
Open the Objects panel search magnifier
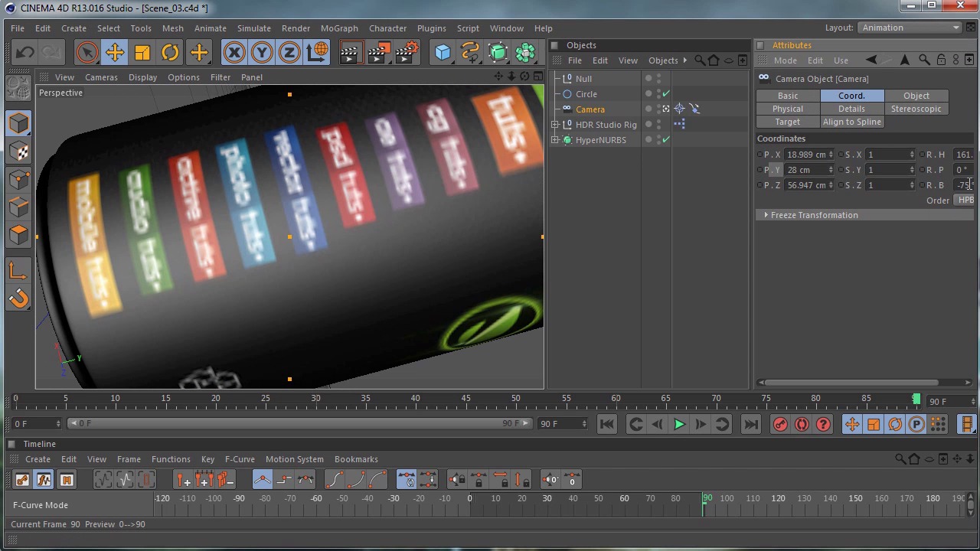700,60
